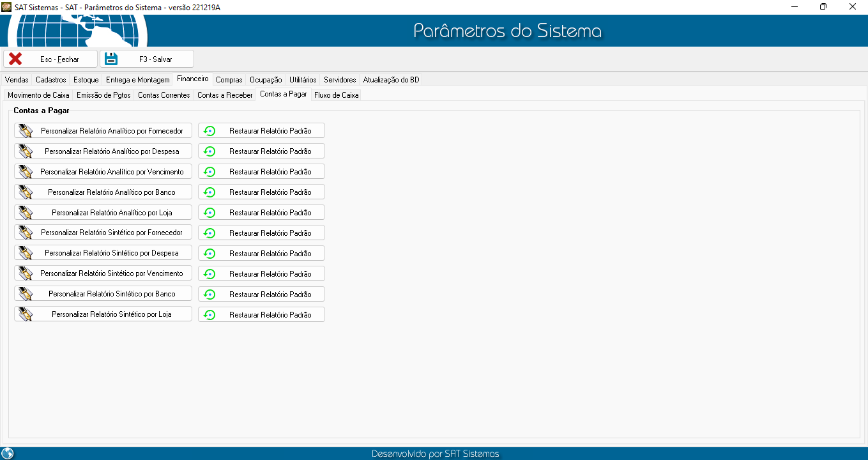
Task: Click green restore icon in last row
Action: (x=209, y=315)
